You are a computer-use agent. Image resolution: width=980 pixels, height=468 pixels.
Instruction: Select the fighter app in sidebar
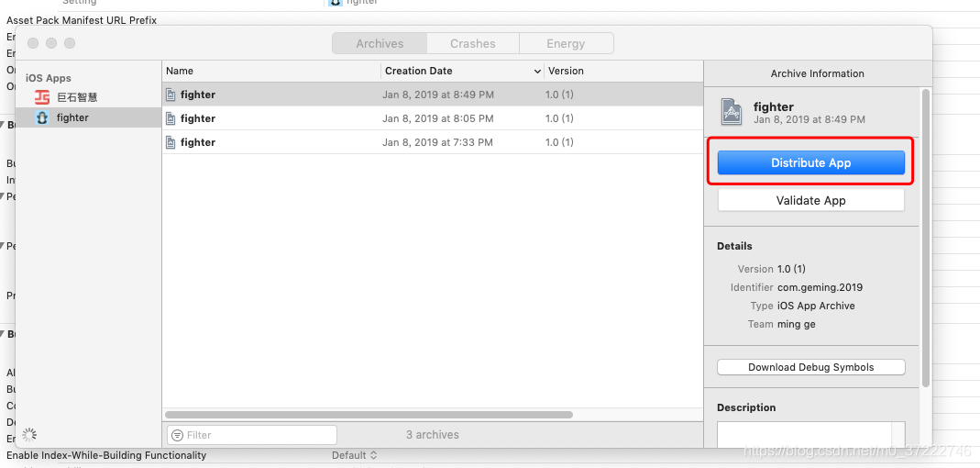88,117
